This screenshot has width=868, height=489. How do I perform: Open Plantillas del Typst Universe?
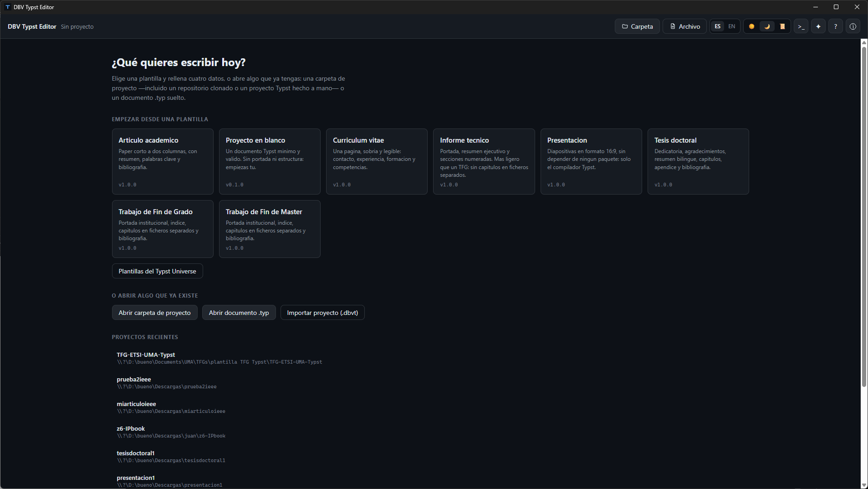(157, 271)
